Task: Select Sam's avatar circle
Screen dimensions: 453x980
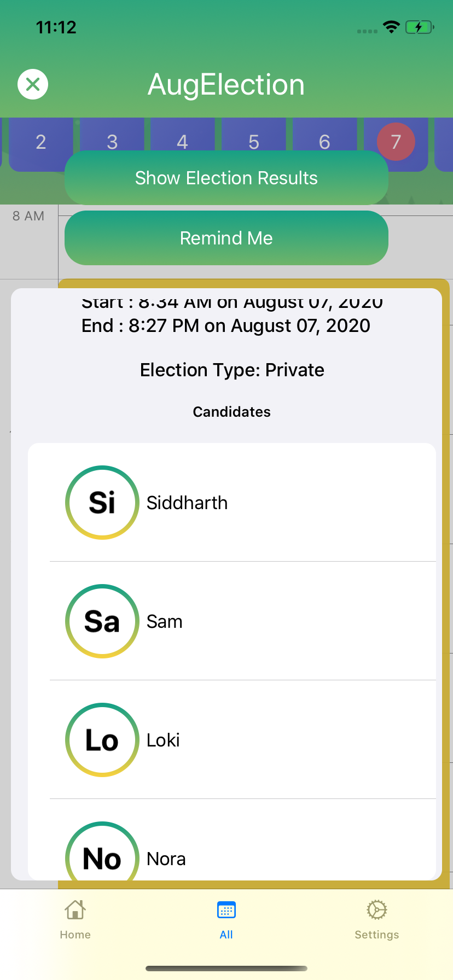Action: (x=102, y=621)
